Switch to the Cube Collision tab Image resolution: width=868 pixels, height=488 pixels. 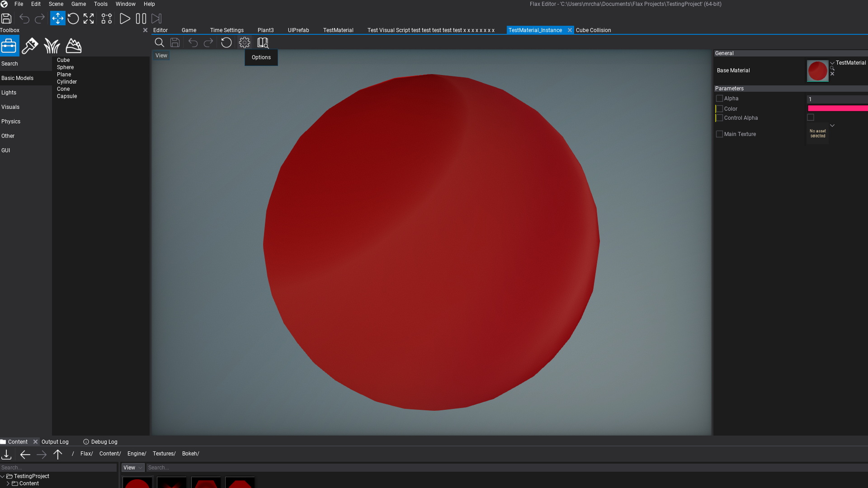593,30
